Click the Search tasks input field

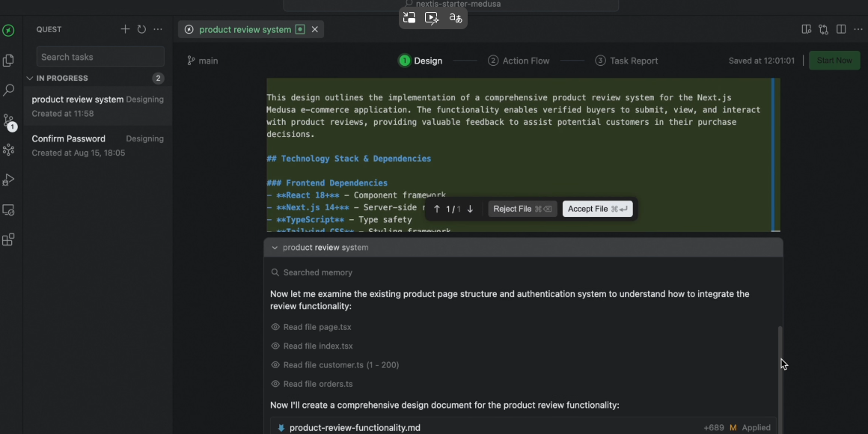100,57
